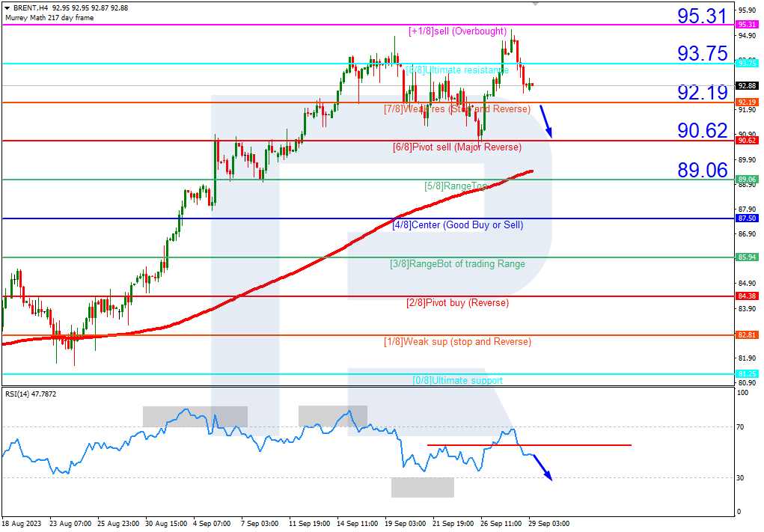Click the RSI 30 level scale value
Viewport: 764px width, 532px height.
coord(740,478)
